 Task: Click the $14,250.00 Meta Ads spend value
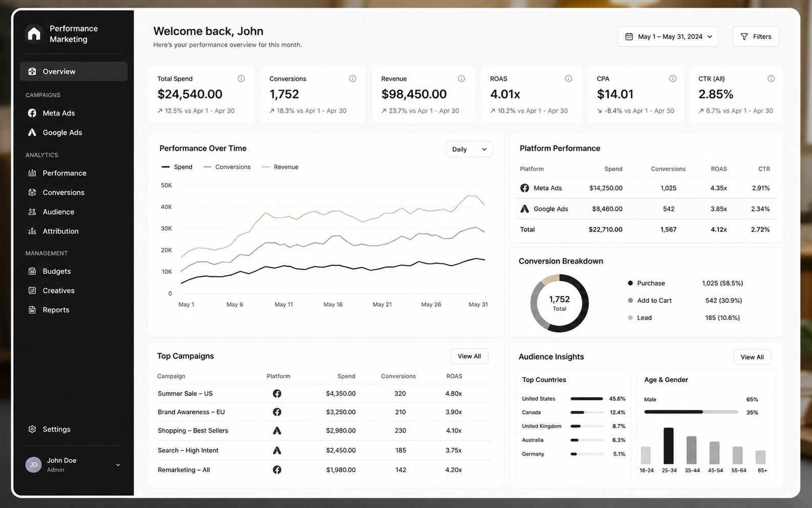click(x=606, y=188)
